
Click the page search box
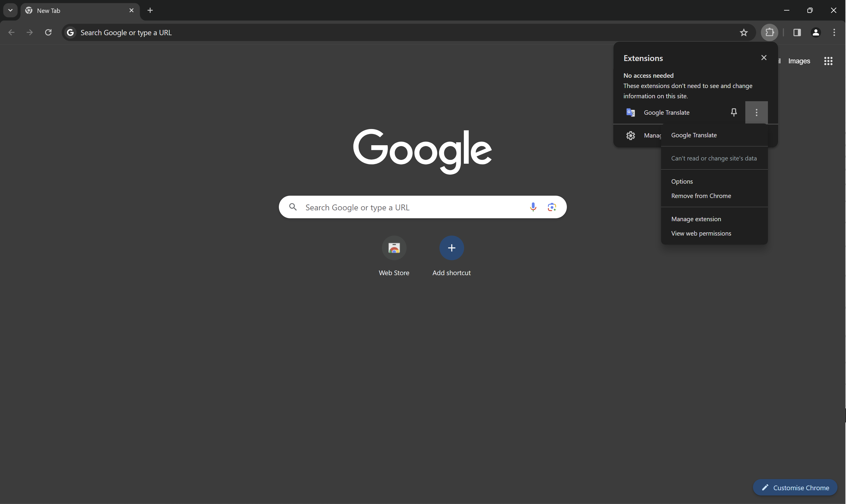(422, 207)
